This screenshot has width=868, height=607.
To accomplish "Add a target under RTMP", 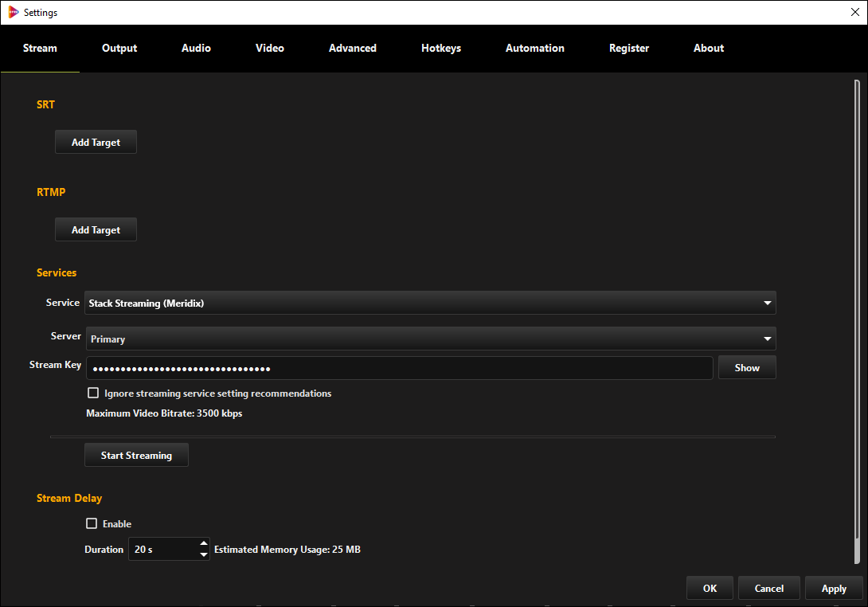I will point(96,230).
